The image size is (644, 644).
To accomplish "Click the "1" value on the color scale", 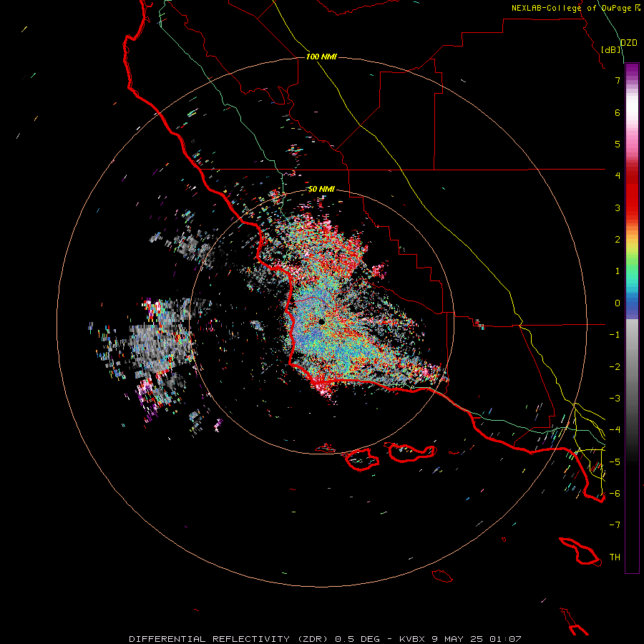I will point(618,271).
